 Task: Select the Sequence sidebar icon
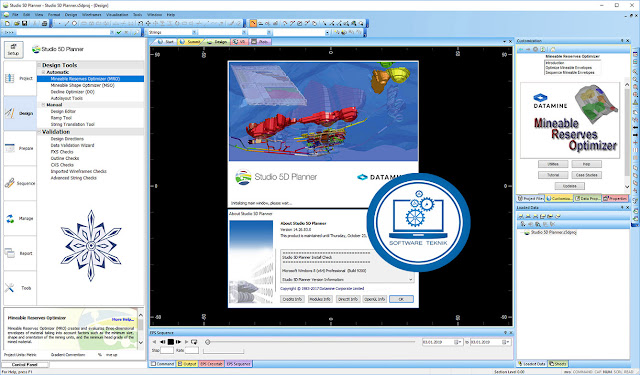click(x=10, y=183)
